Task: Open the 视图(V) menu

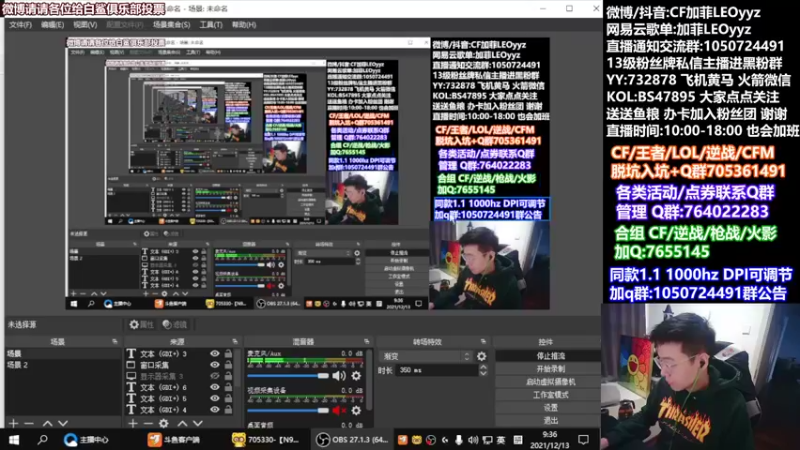Action: click(x=85, y=24)
